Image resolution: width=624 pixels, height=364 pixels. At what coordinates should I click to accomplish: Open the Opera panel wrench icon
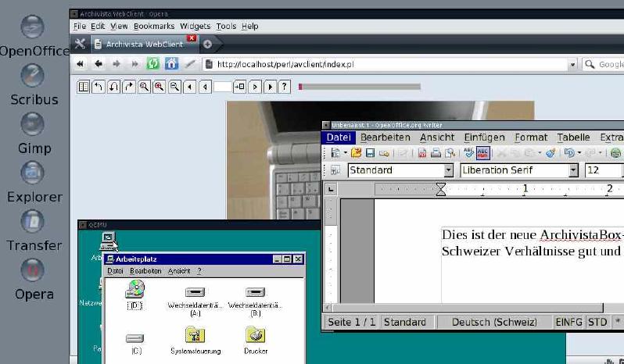(x=80, y=44)
